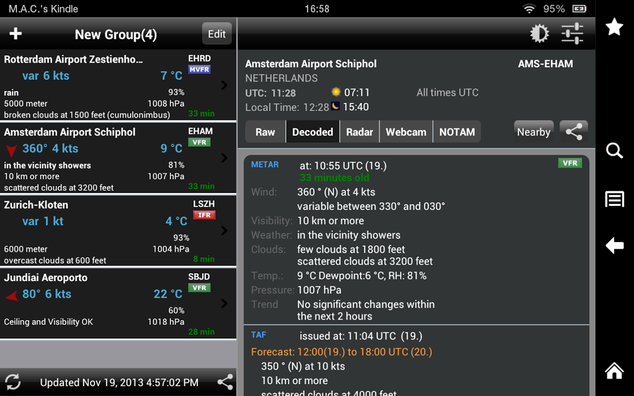Screen dimensions: 634x396
Task: Share Amsterdam Schiphol report
Action: tap(574, 131)
